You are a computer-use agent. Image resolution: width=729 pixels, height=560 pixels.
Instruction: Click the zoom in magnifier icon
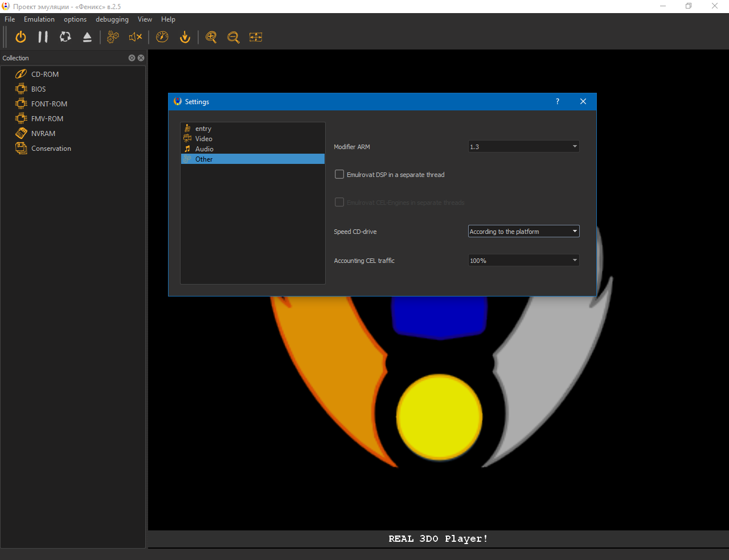click(211, 37)
